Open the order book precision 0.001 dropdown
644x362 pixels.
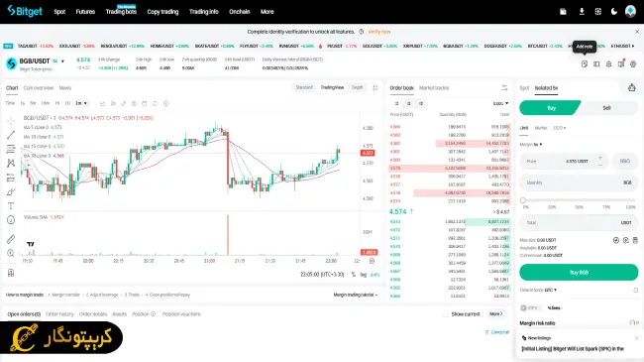point(500,104)
